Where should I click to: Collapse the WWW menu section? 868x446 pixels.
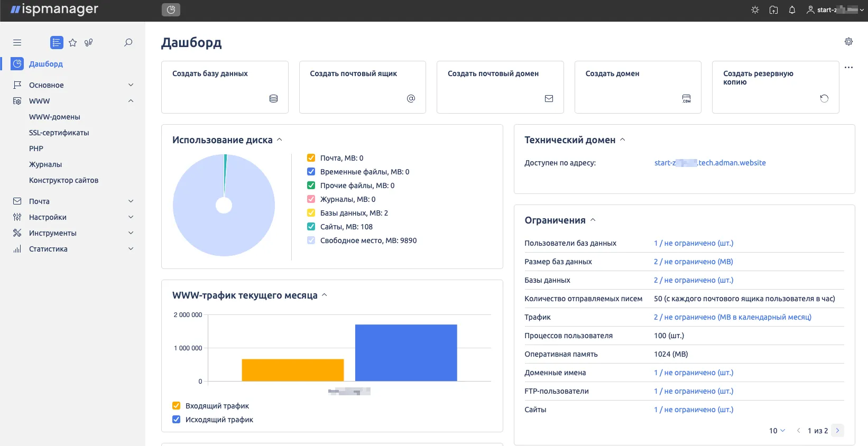point(131,101)
